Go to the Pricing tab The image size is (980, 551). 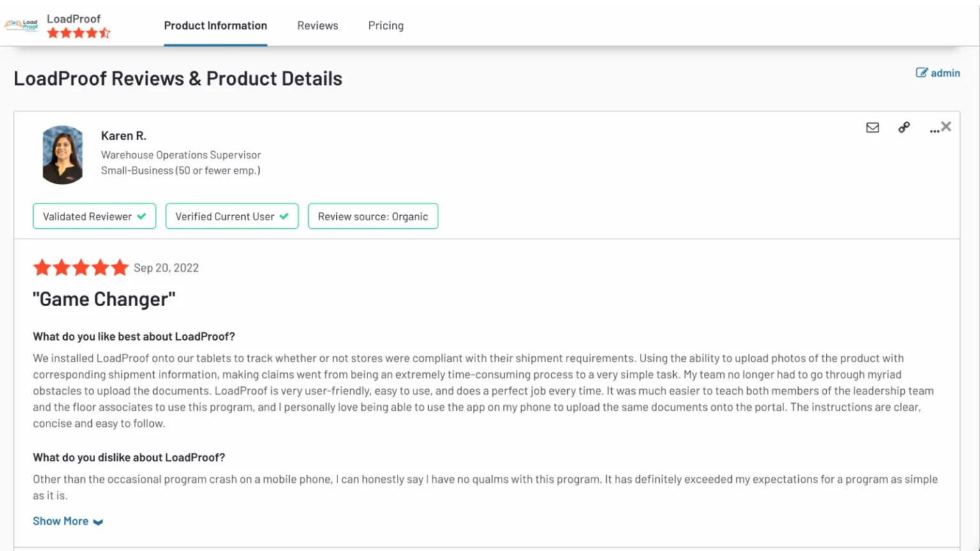pyautogui.click(x=386, y=26)
